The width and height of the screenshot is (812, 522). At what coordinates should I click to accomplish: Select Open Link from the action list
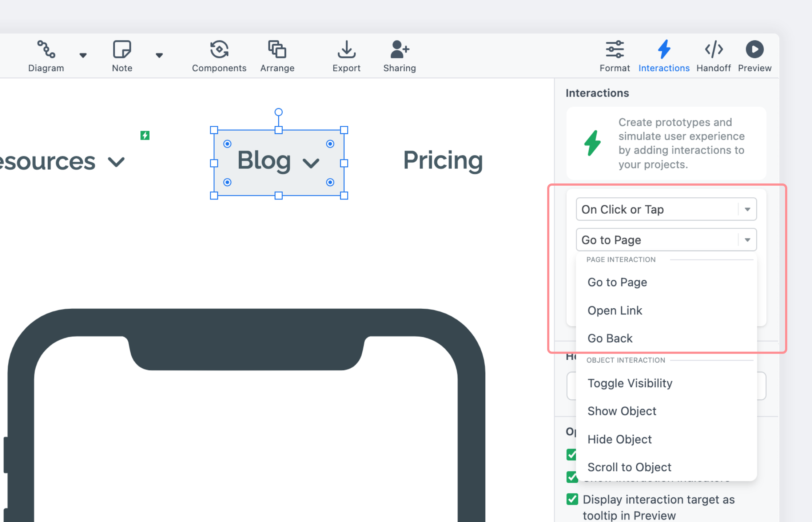(615, 310)
